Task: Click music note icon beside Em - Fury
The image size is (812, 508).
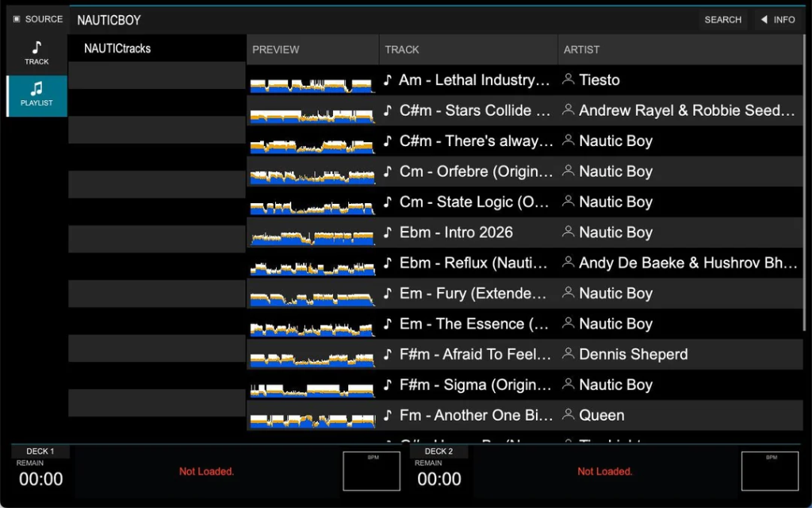Action: [x=388, y=294]
